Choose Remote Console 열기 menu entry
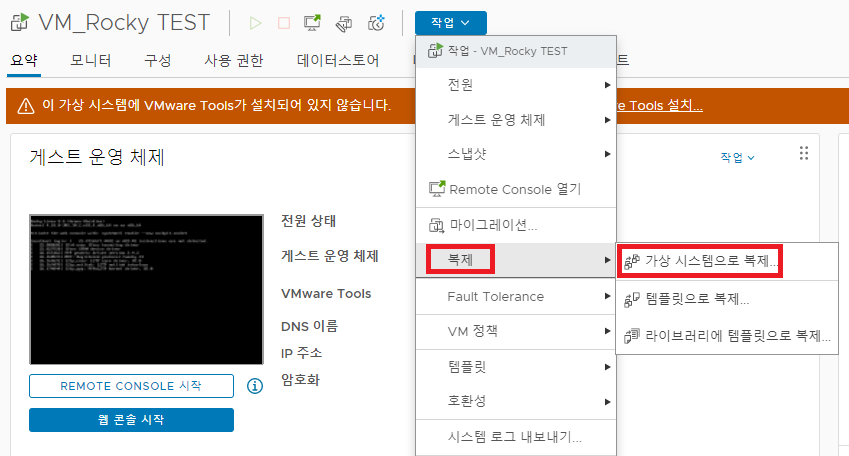Screen dimensions: 849x456 516,189
